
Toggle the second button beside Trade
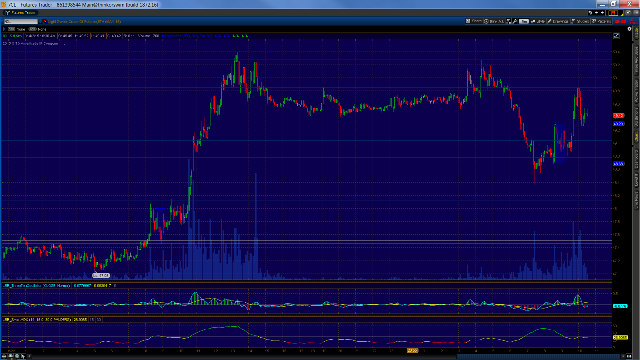(32, 29)
